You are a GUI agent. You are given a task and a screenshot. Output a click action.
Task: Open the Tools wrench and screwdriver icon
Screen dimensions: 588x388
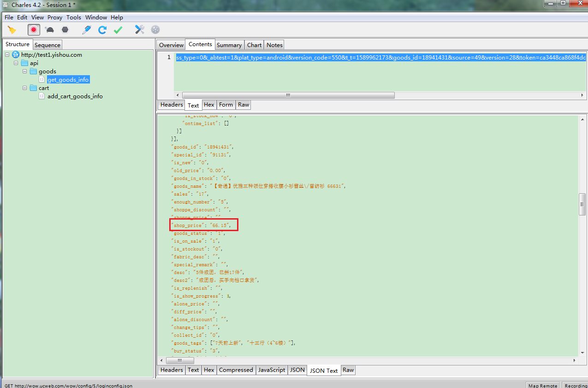140,30
